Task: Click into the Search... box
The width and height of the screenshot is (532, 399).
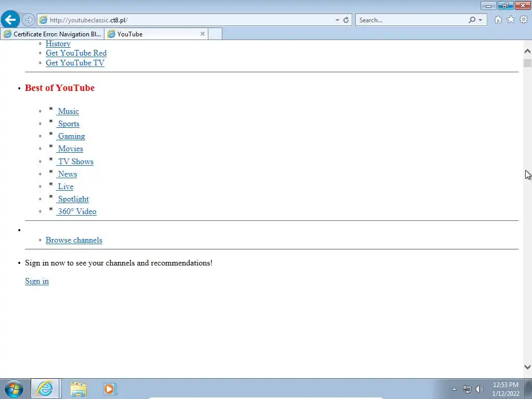Action: coord(412,20)
